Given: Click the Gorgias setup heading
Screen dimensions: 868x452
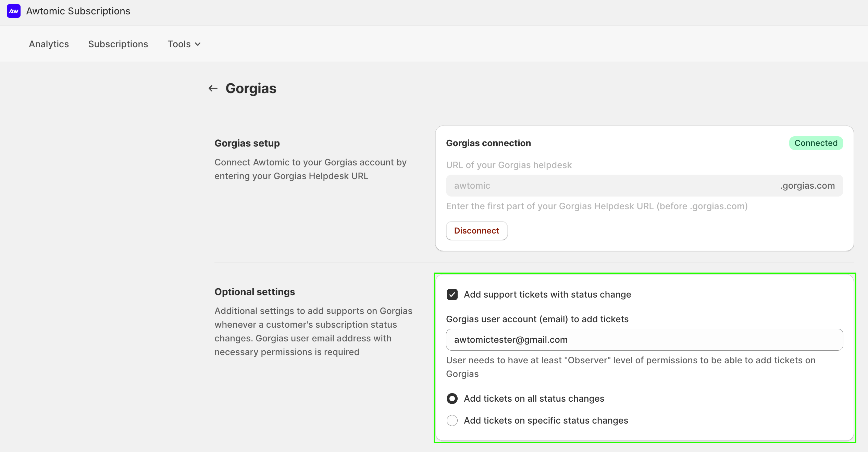Looking at the screenshot, I should pyautogui.click(x=247, y=143).
